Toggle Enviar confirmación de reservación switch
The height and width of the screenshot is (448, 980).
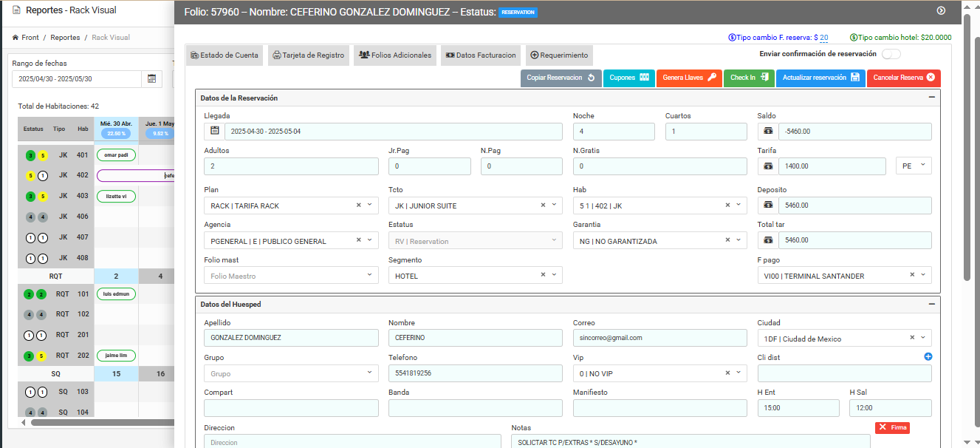pos(891,54)
